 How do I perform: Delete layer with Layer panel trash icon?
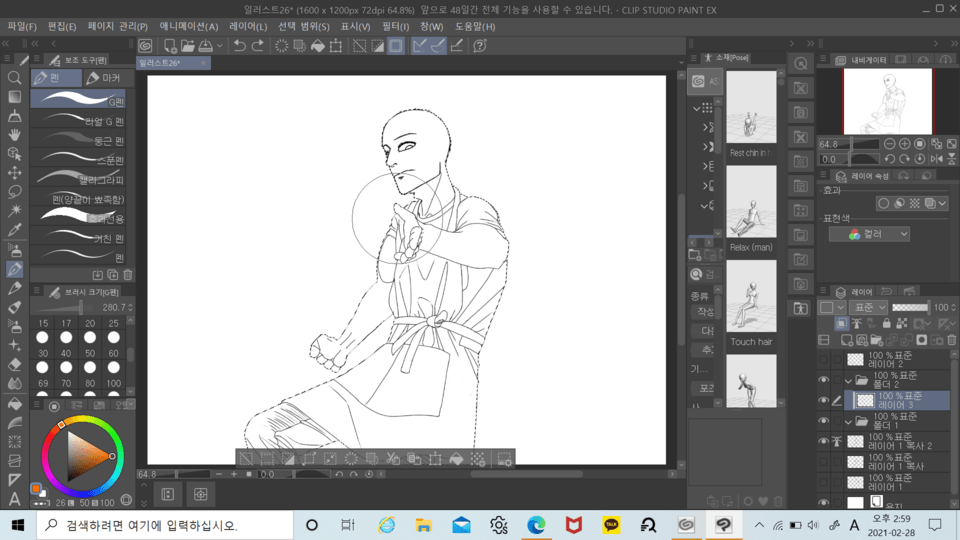point(951,340)
